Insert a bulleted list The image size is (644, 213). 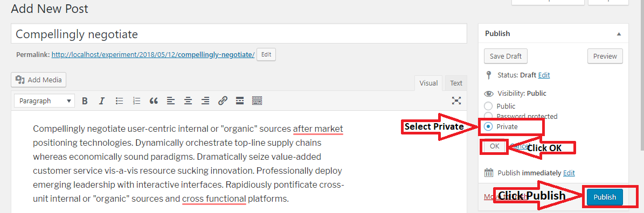[120, 101]
